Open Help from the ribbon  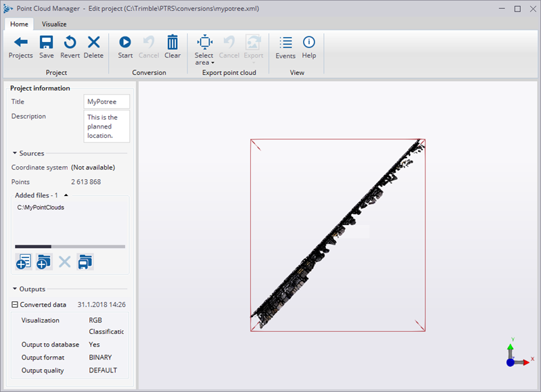coord(309,47)
